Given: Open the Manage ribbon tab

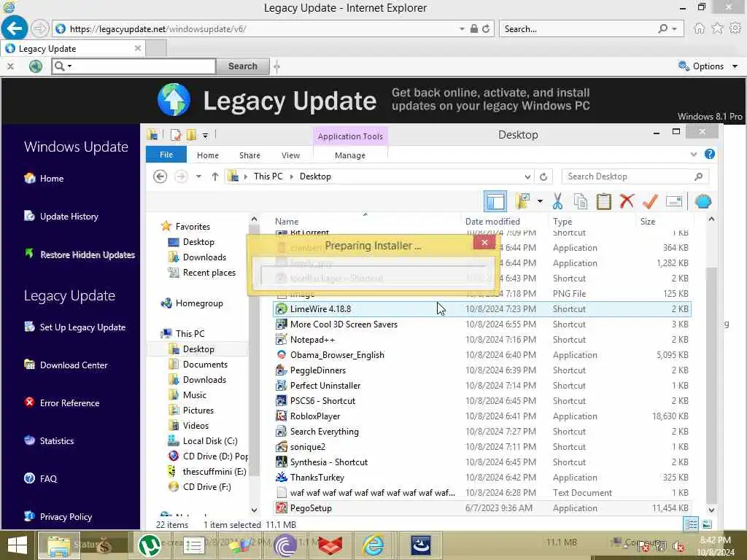Looking at the screenshot, I should 350,155.
